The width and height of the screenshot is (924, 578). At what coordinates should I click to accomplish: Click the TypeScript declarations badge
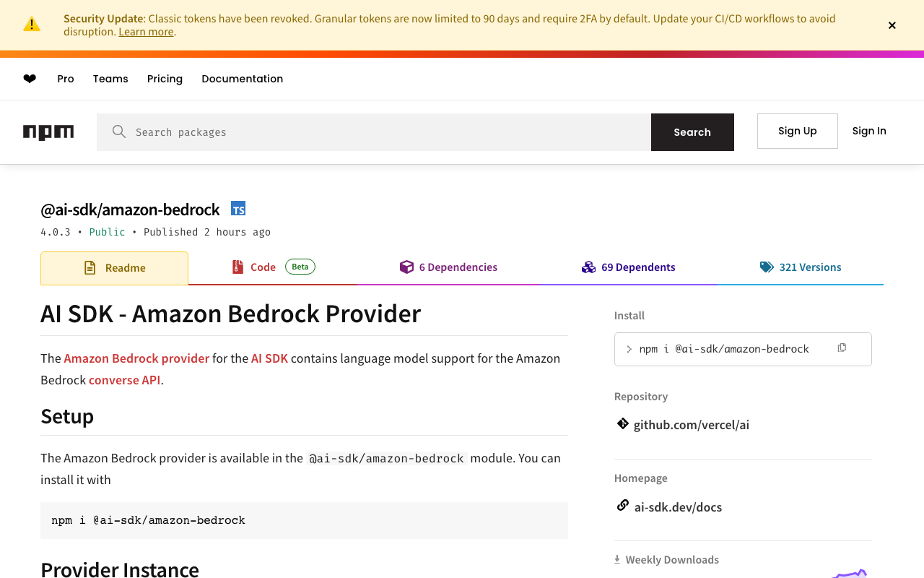click(x=238, y=209)
